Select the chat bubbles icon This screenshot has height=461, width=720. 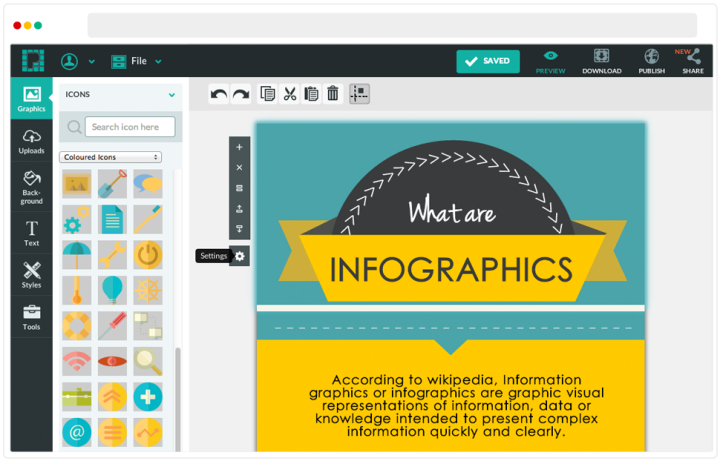[x=148, y=184]
